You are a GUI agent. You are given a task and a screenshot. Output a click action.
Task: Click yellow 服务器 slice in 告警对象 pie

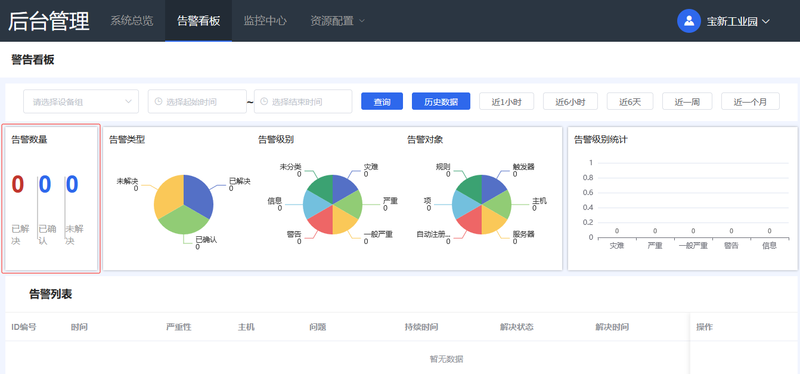[492, 221]
